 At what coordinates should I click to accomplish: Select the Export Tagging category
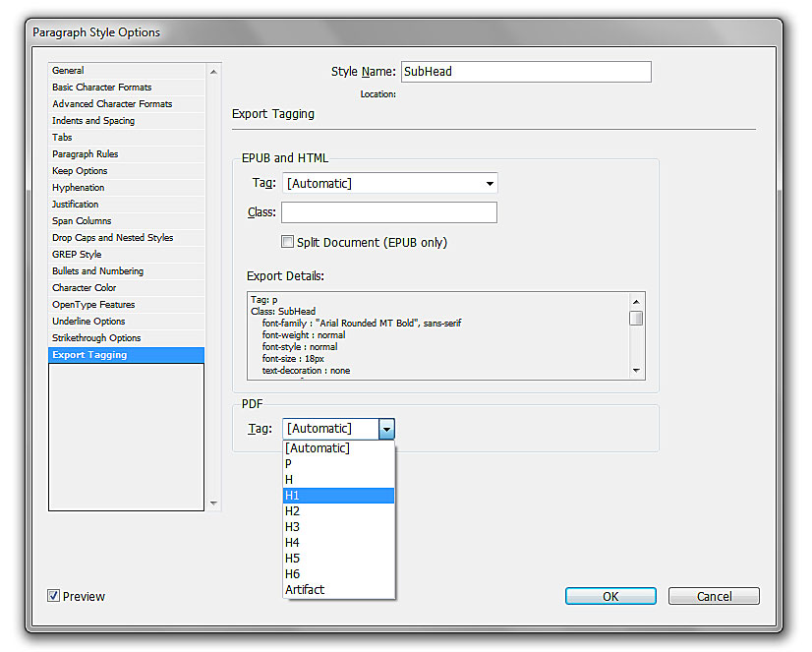pyautogui.click(x=127, y=355)
